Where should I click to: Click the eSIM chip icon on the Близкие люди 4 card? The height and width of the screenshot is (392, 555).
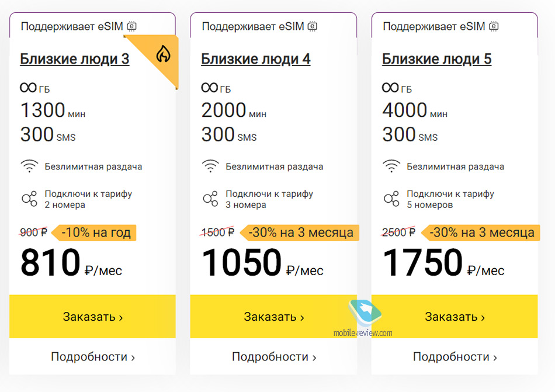click(313, 26)
